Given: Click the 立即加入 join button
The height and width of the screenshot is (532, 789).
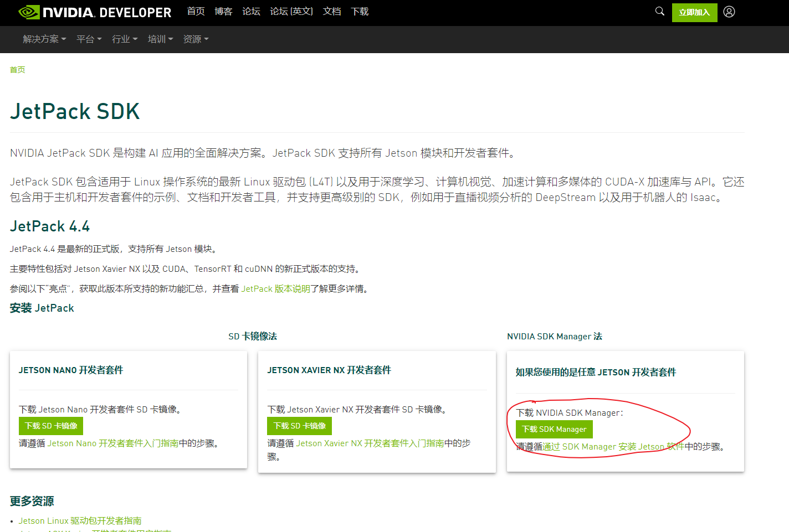Looking at the screenshot, I should (694, 12).
